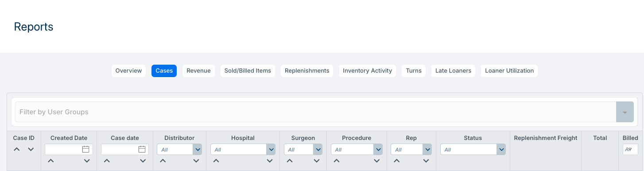Viewport: 644px width, 171px height.
Task: Sort Case ID descending with down arrow
Action: (x=31, y=149)
